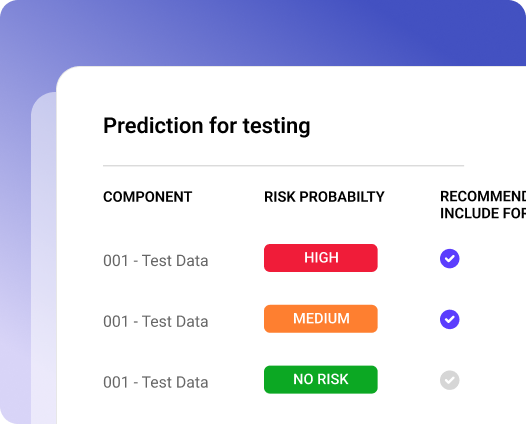Click the blue gradient banner background
This screenshot has height=424, width=526.
(x=262, y=32)
